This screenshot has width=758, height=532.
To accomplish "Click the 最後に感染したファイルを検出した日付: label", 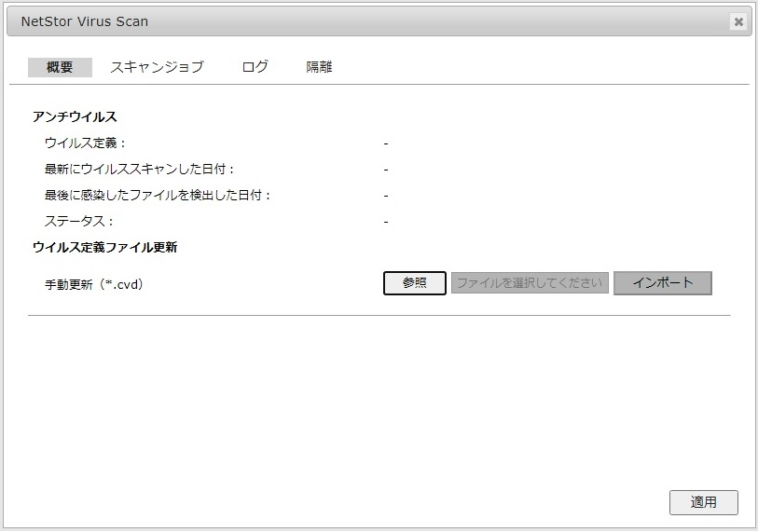I will [x=158, y=196].
